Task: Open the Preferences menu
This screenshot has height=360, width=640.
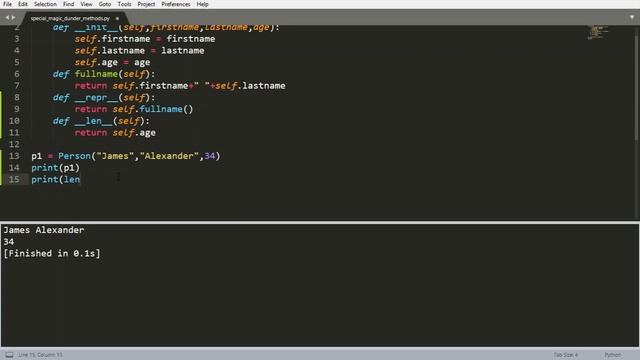Action: (176, 4)
